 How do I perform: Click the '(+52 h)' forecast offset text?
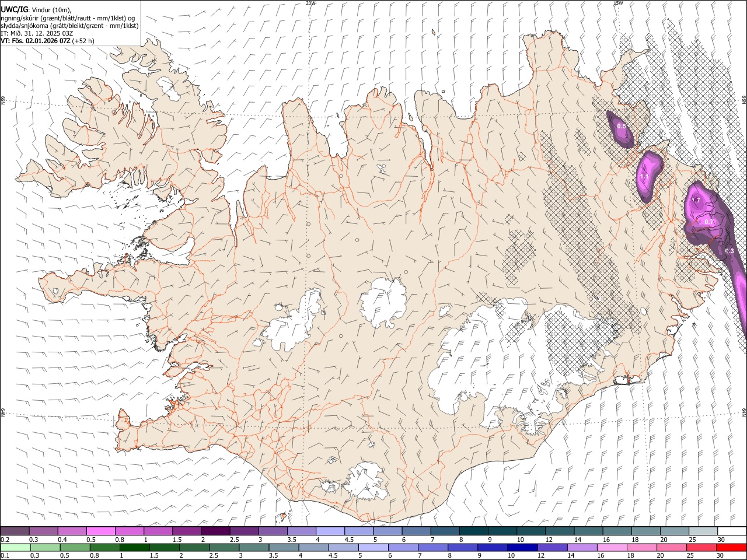pos(83,41)
